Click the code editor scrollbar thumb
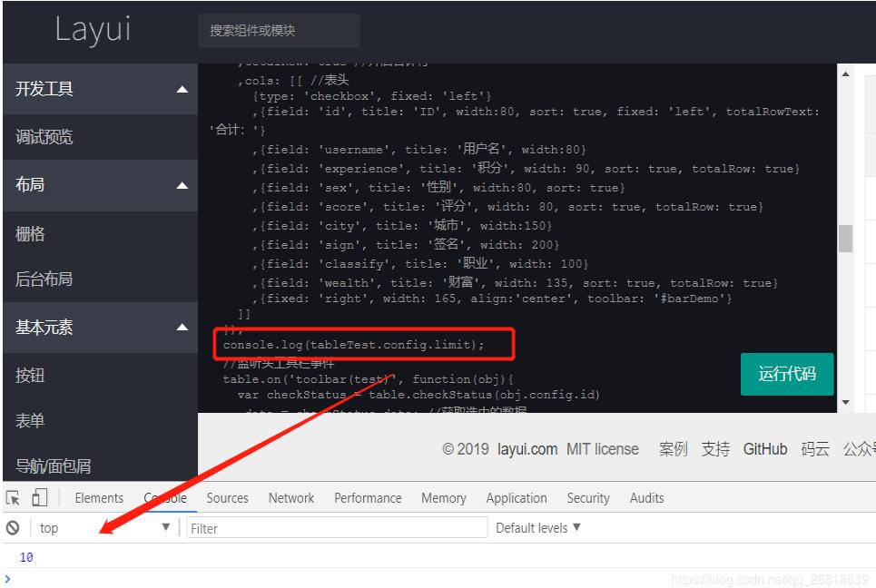 845,239
